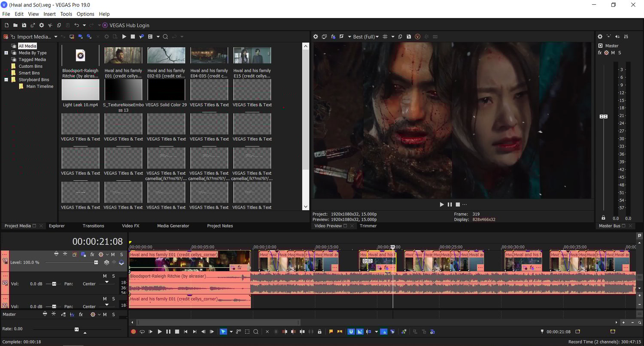Viewport: 644px width, 346px height.
Task: Expand the Media By Type tree node
Action: coord(6,53)
